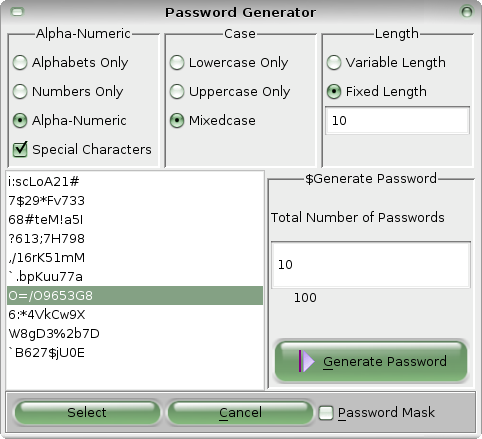The image size is (482, 439).
Task: Click the Select button
Action: (x=87, y=413)
